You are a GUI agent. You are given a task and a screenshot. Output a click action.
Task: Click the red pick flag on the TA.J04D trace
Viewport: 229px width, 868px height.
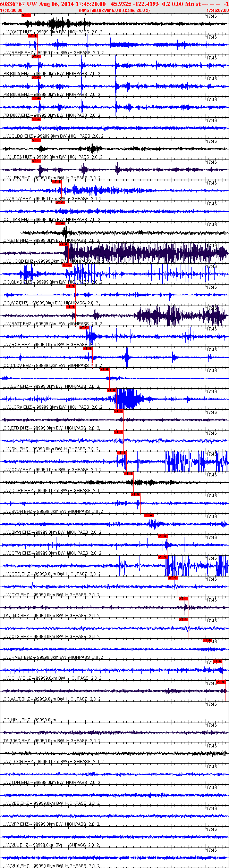click(184, 599)
